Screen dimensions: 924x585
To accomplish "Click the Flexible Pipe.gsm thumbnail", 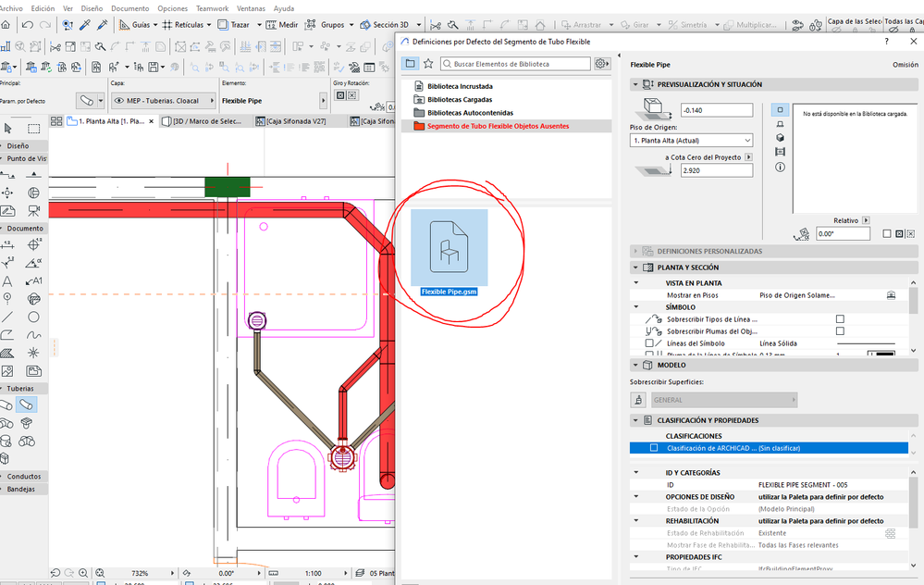I will coord(449,247).
